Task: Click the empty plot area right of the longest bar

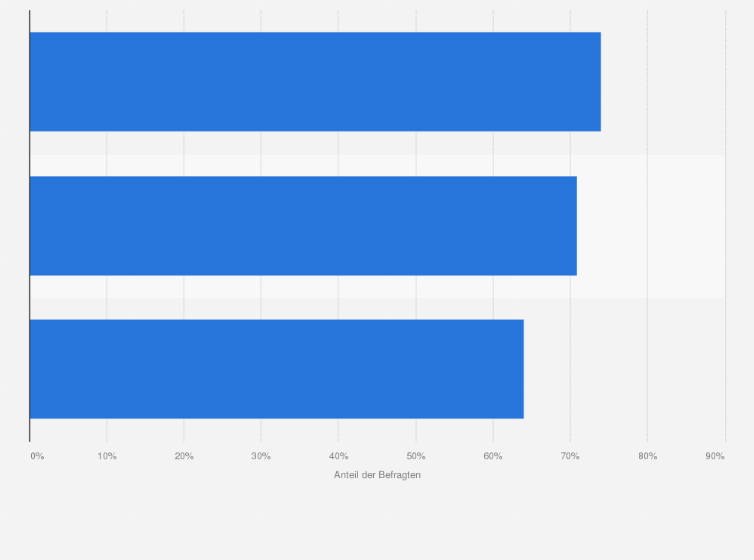Action: pyautogui.click(x=663, y=82)
